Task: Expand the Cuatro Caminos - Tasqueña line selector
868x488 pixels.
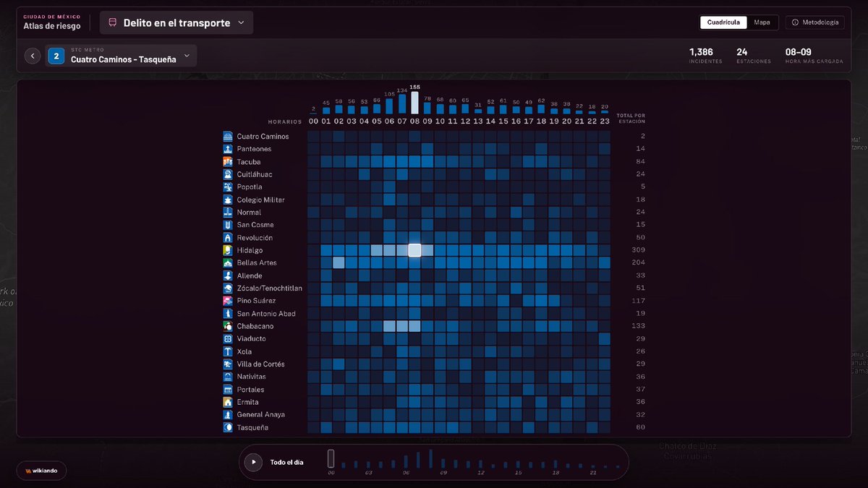Action: (122, 56)
